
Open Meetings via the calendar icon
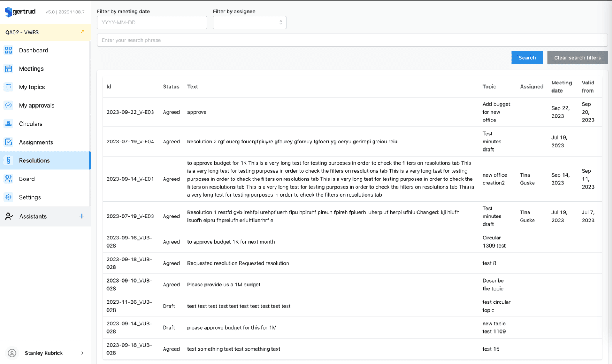pyautogui.click(x=8, y=69)
